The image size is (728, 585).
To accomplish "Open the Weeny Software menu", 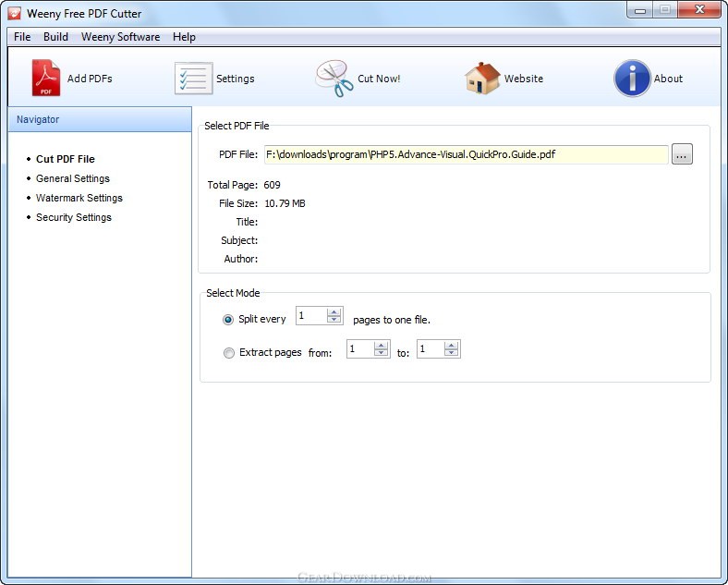I will pos(120,37).
